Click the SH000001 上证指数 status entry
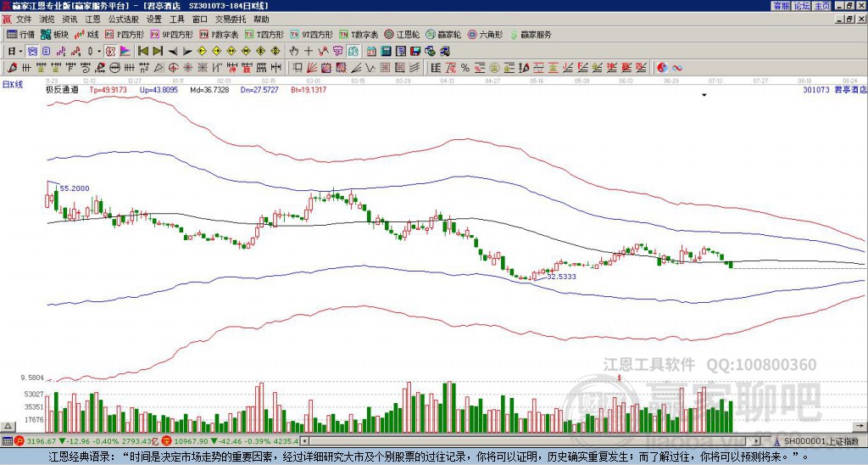Screen dimensions: 868x465 pyautogui.click(x=821, y=441)
